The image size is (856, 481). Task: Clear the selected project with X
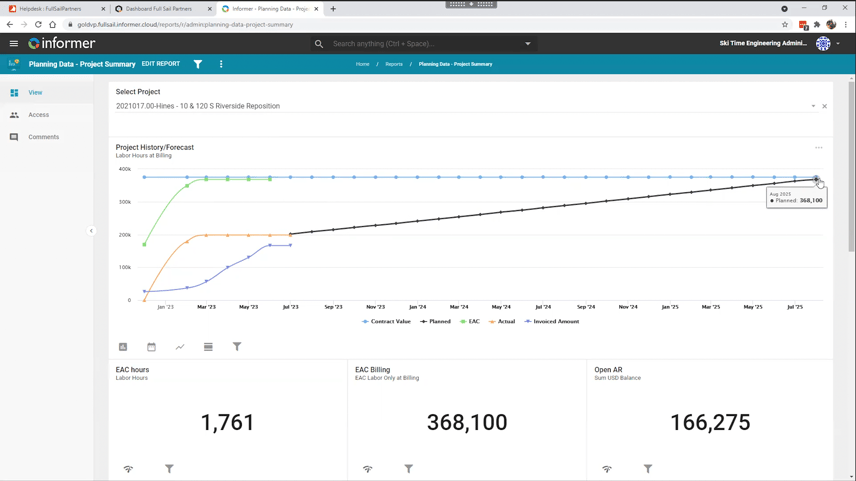[x=824, y=106]
